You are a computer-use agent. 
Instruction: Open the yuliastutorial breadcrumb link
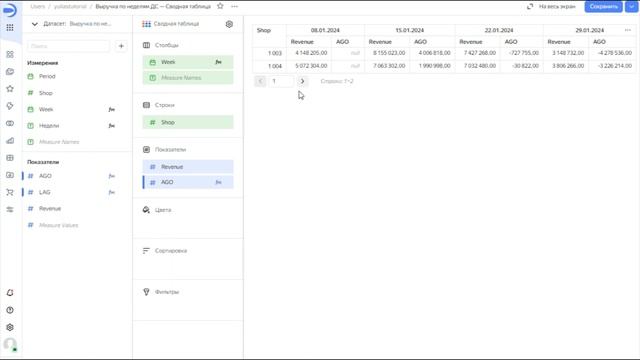[x=70, y=7]
